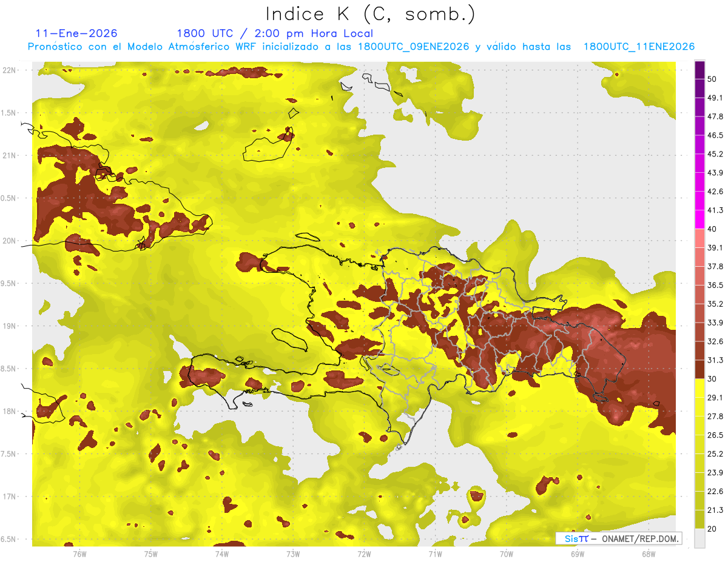Click the "Pronóstico con el Modelo Atmósferico WRF" line
Viewport: 728px width, 562px height.
pos(361,47)
